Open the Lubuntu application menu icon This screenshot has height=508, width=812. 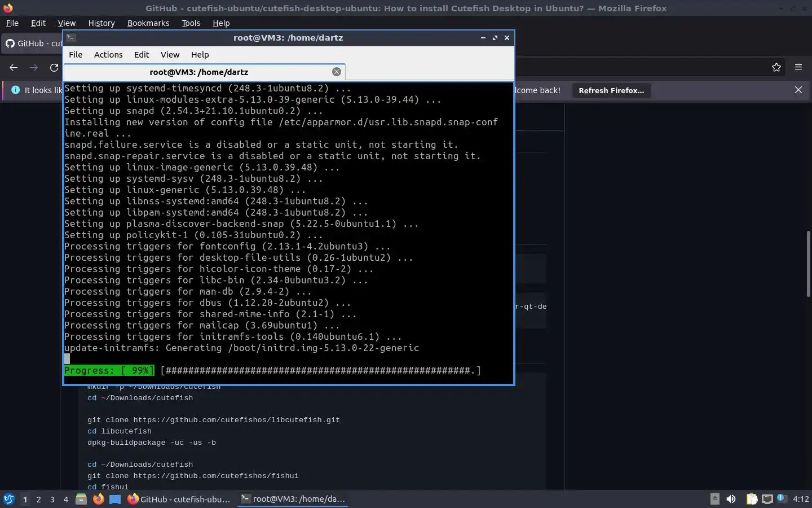pos(9,499)
